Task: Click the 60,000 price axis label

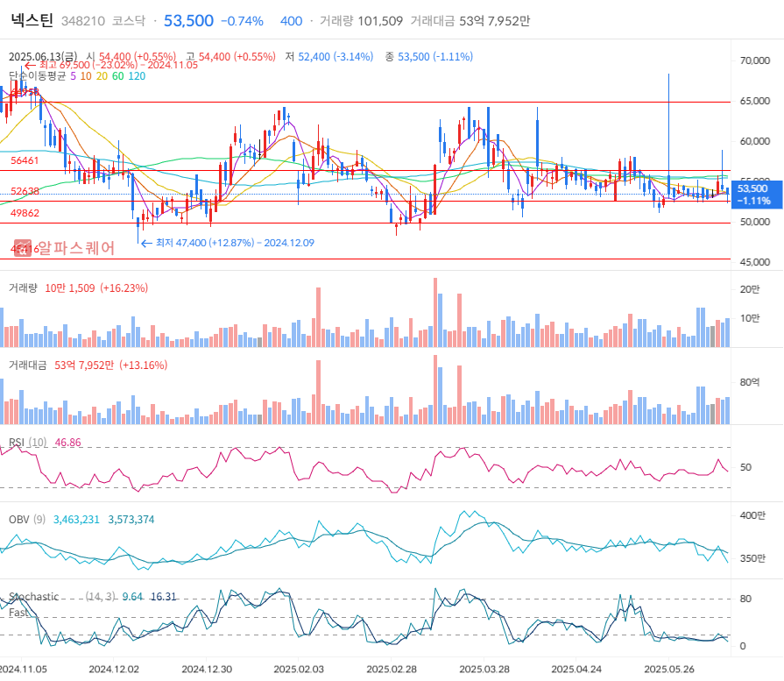Action: pos(755,141)
